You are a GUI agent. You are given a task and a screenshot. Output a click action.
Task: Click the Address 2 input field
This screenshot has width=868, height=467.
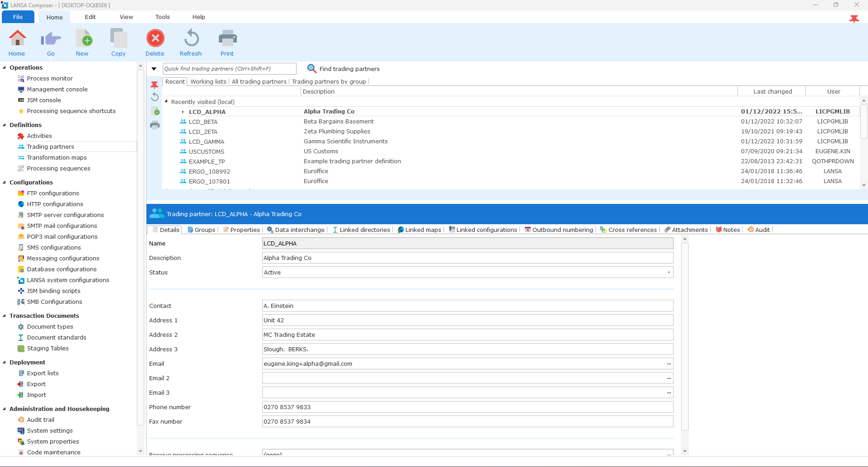point(467,335)
